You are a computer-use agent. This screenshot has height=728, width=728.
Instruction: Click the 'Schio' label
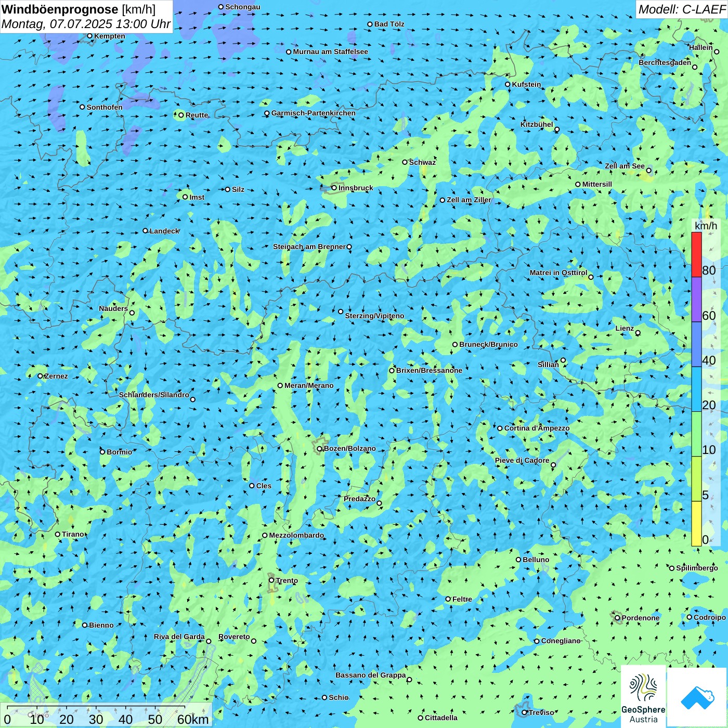[x=339, y=697]
